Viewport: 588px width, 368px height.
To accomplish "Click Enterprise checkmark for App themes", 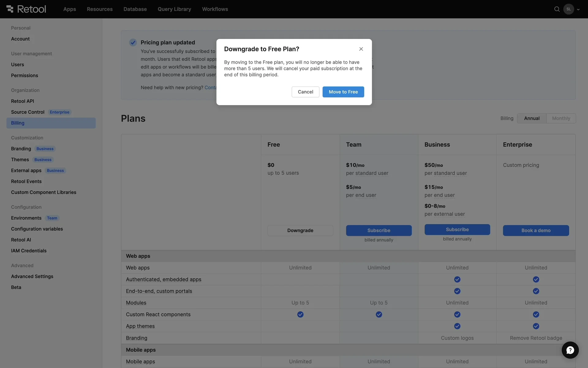I will 536,326.
